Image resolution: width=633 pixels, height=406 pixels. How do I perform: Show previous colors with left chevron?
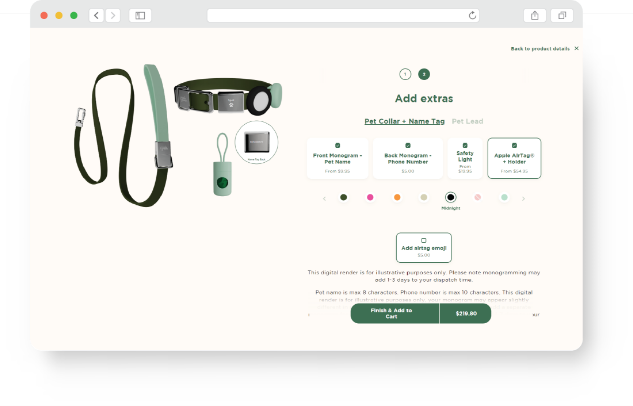pyautogui.click(x=324, y=198)
